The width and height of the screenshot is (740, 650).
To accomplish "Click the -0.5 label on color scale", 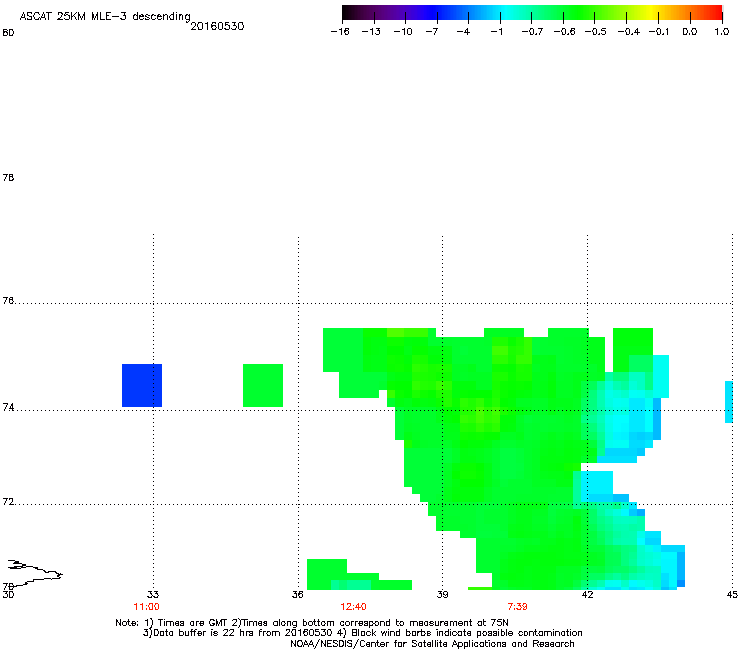I will 595,32.
